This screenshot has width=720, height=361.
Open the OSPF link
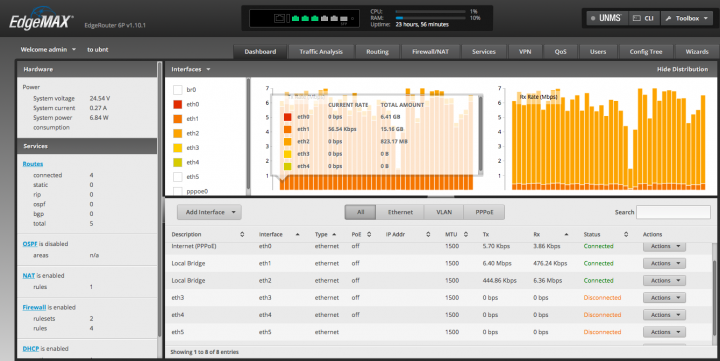30,244
